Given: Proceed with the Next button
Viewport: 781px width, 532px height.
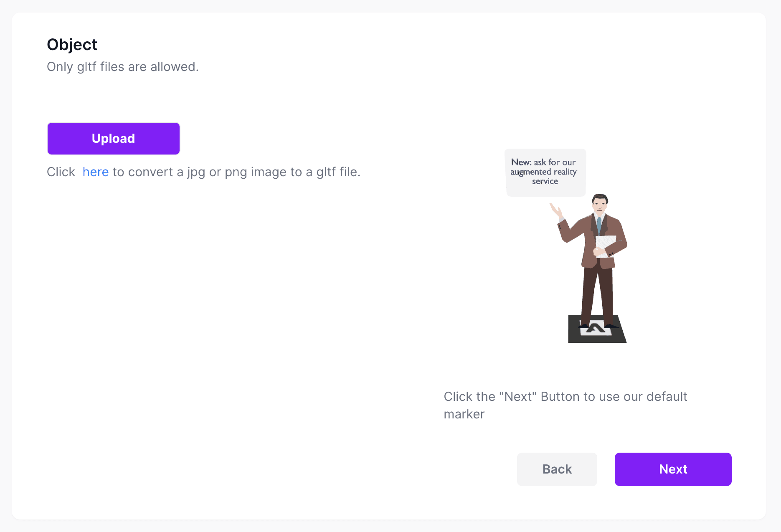Looking at the screenshot, I should 673,469.
